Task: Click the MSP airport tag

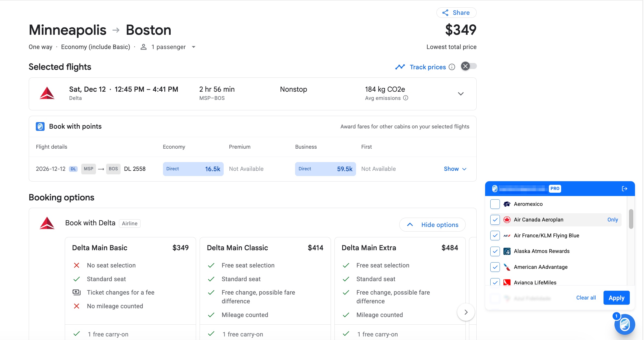Action: [x=88, y=169]
